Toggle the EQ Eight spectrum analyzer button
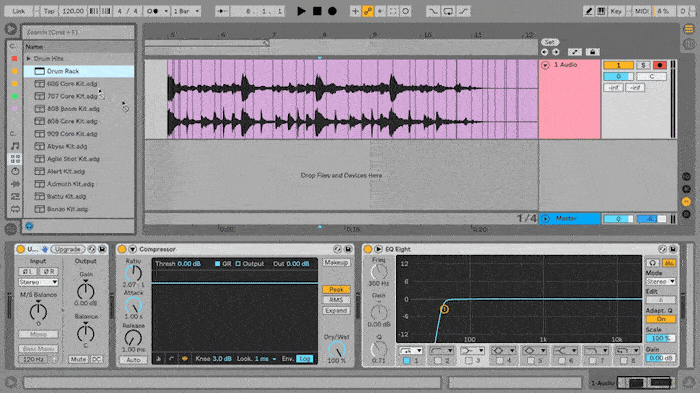 pos(669,263)
